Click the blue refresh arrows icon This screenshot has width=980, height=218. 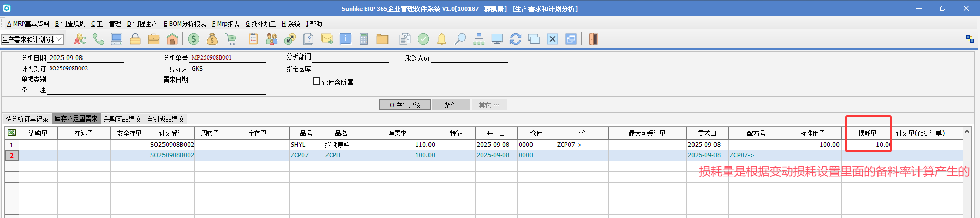tap(516, 39)
